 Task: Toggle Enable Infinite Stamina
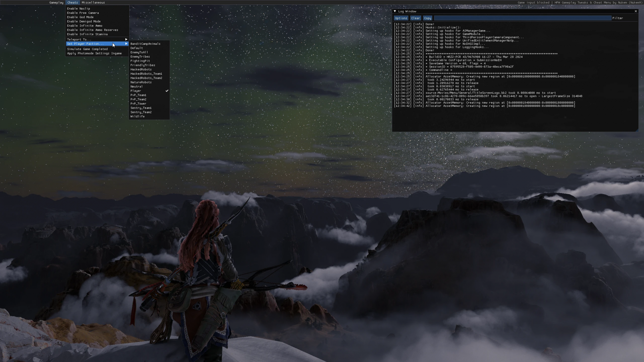(x=97, y=34)
